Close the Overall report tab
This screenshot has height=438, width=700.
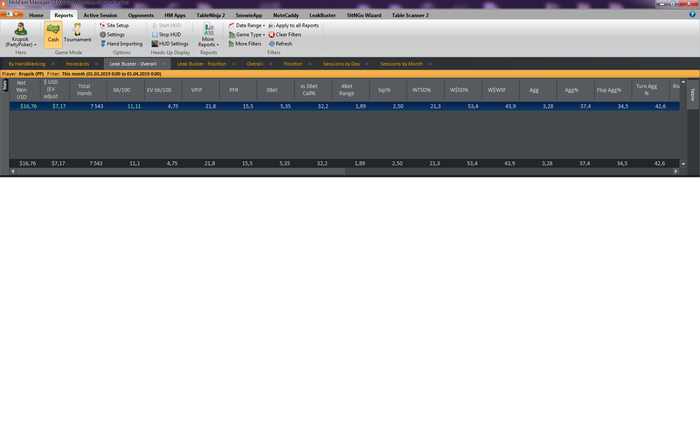click(x=271, y=64)
